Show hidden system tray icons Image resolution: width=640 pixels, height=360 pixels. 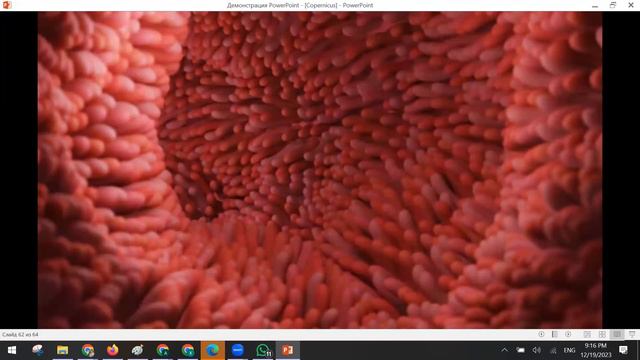(x=504, y=350)
